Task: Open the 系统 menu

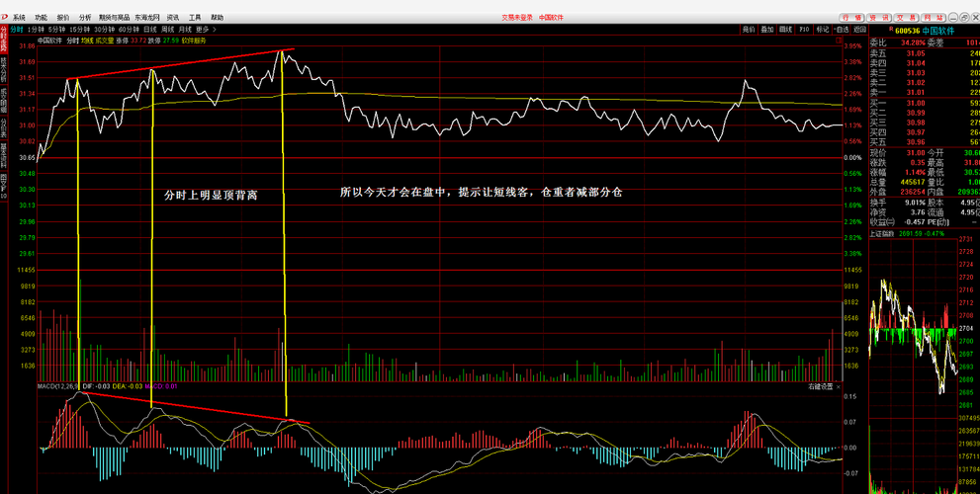Action: pos(20,18)
